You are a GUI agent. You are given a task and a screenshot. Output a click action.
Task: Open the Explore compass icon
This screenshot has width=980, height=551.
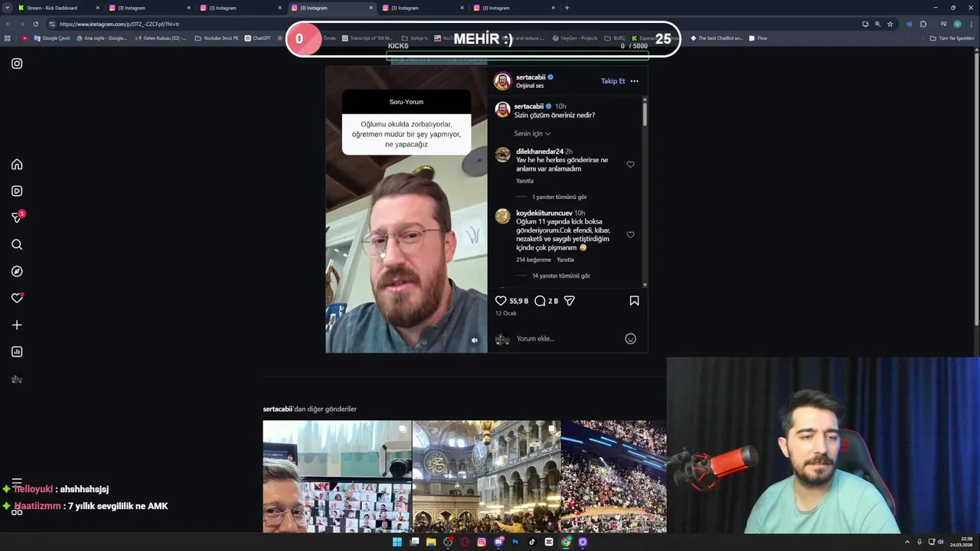click(x=17, y=272)
